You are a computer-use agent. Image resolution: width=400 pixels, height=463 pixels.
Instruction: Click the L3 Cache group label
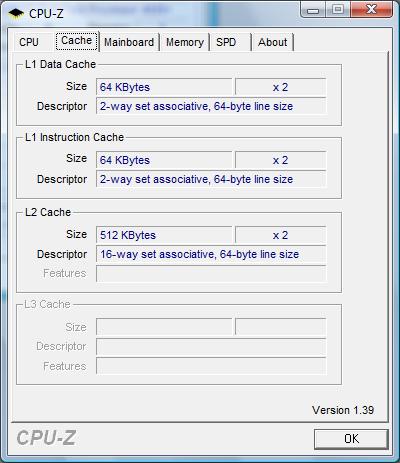coord(47,304)
